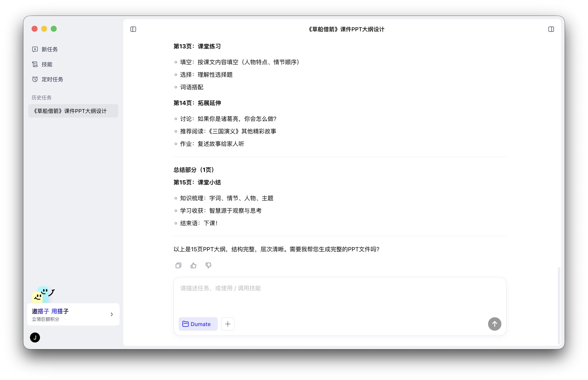Click the 新任务 speech-bubble plus icon
The height and width of the screenshot is (380, 588).
(35, 49)
